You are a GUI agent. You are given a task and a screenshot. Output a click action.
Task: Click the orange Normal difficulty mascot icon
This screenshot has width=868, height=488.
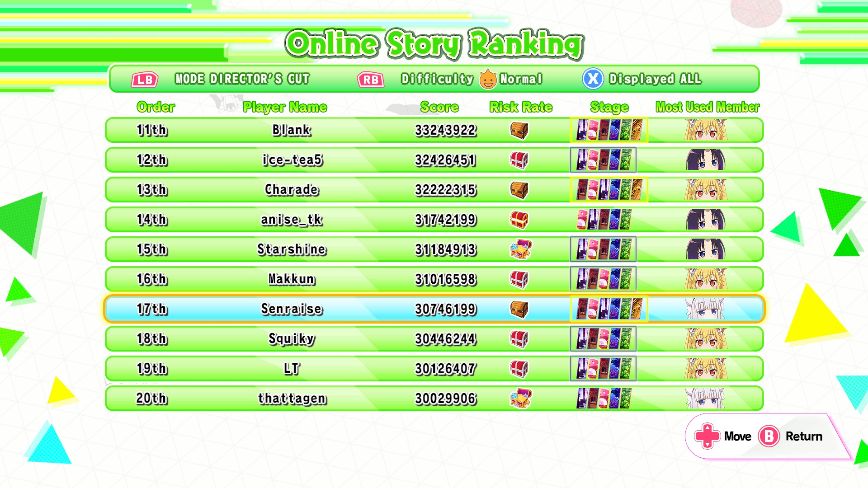tap(488, 79)
